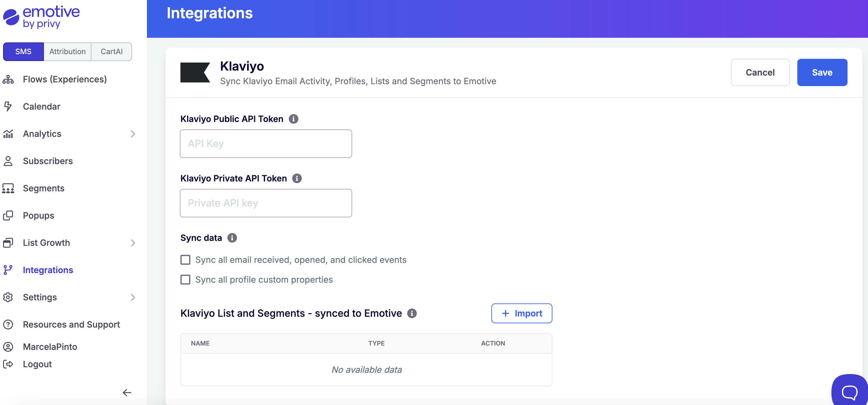Viewport: 868px width, 405px height.
Task: Enable sync all profile custom properties
Action: pyautogui.click(x=185, y=280)
